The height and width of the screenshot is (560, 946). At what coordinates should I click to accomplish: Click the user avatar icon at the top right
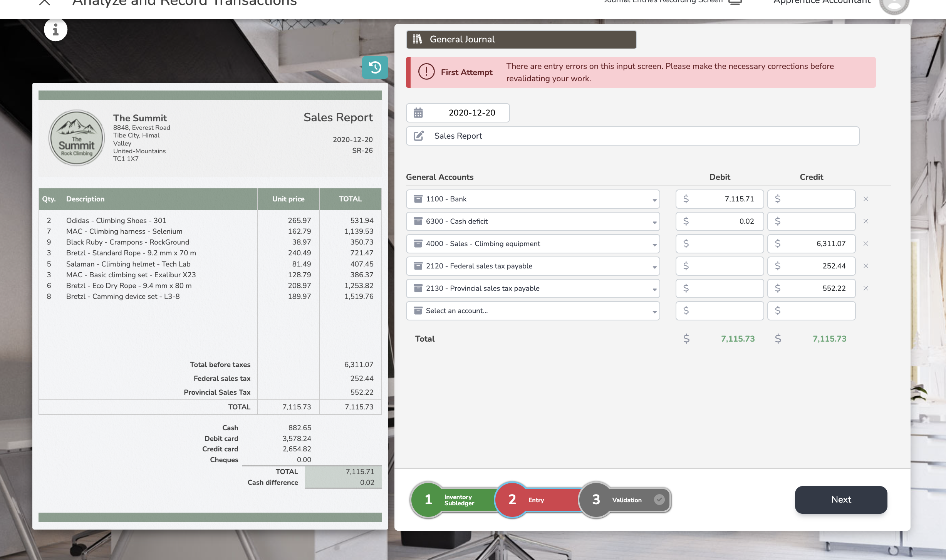[x=894, y=5]
